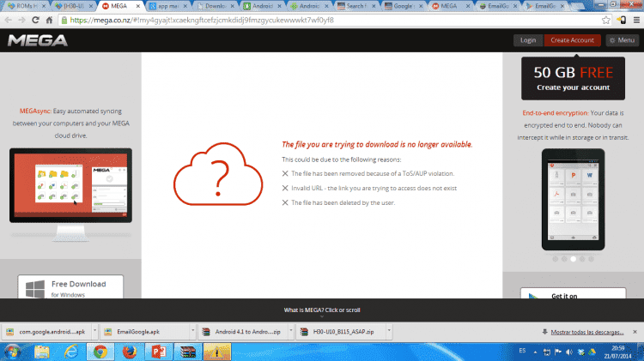Open WinRAR from taskbar
644x361 pixels.
tap(188, 352)
